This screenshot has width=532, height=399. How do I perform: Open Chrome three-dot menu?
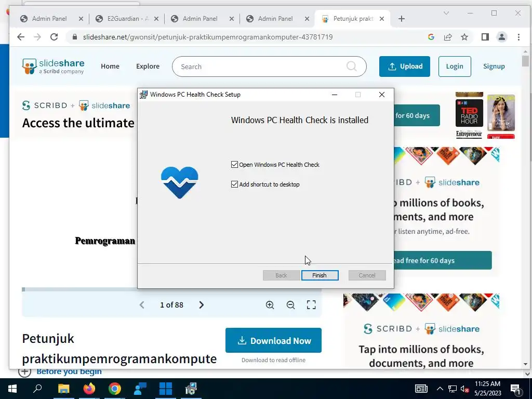pos(518,37)
